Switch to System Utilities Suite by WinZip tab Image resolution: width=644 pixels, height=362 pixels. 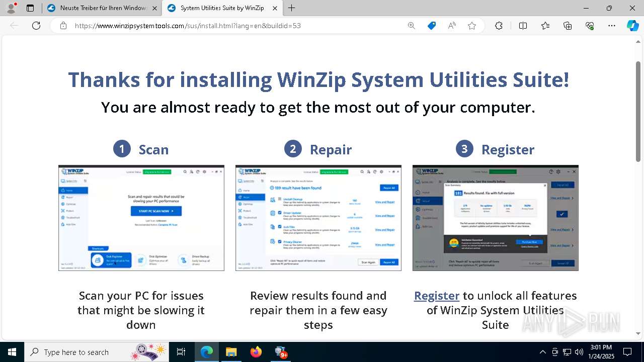coord(222,8)
